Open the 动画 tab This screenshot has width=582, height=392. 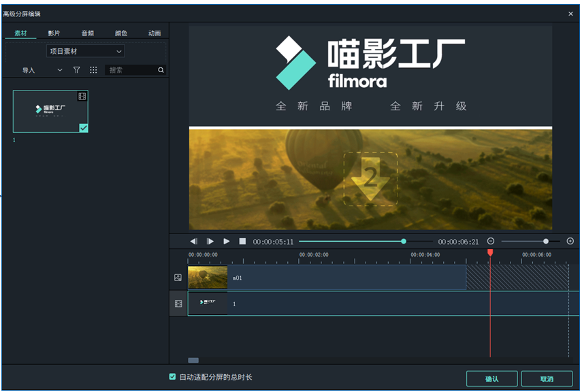pyautogui.click(x=155, y=33)
